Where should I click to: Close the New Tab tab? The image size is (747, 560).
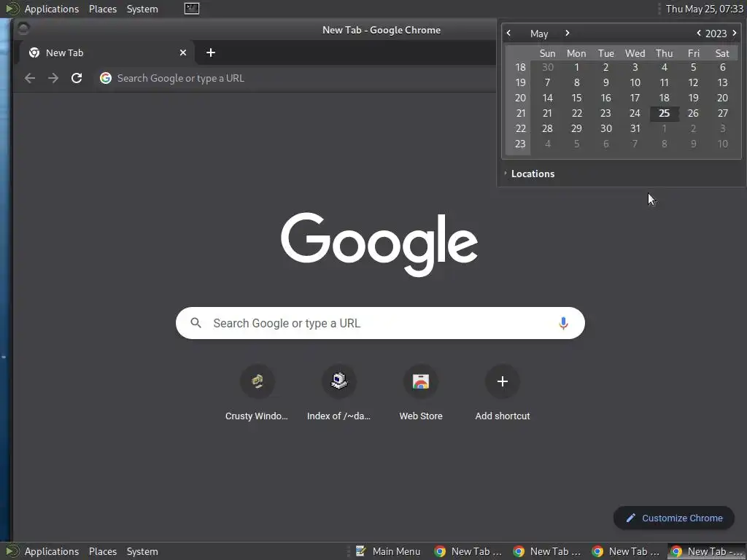click(183, 52)
